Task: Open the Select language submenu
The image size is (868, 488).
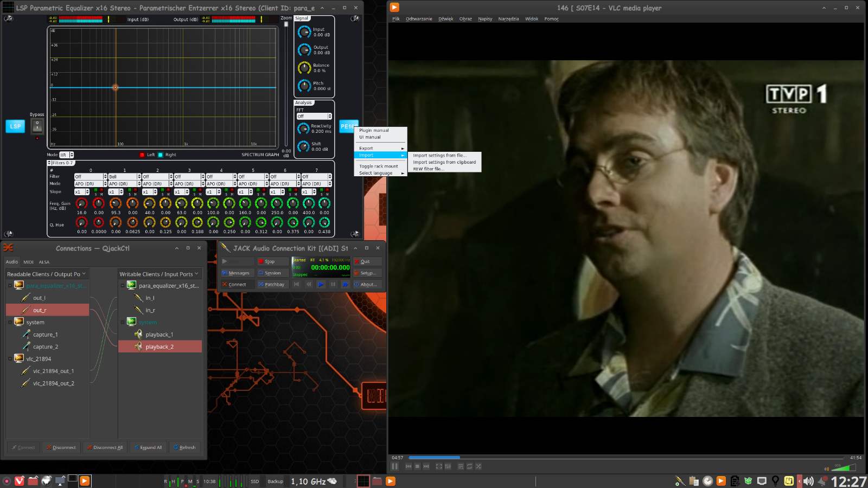Action: 380,173
